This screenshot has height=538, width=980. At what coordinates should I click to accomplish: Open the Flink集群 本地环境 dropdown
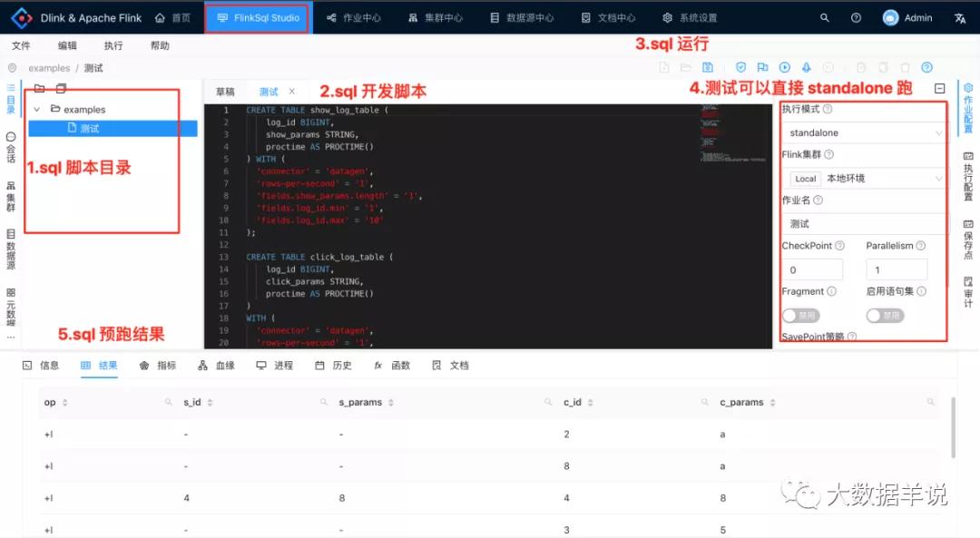(x=864, y=179)
